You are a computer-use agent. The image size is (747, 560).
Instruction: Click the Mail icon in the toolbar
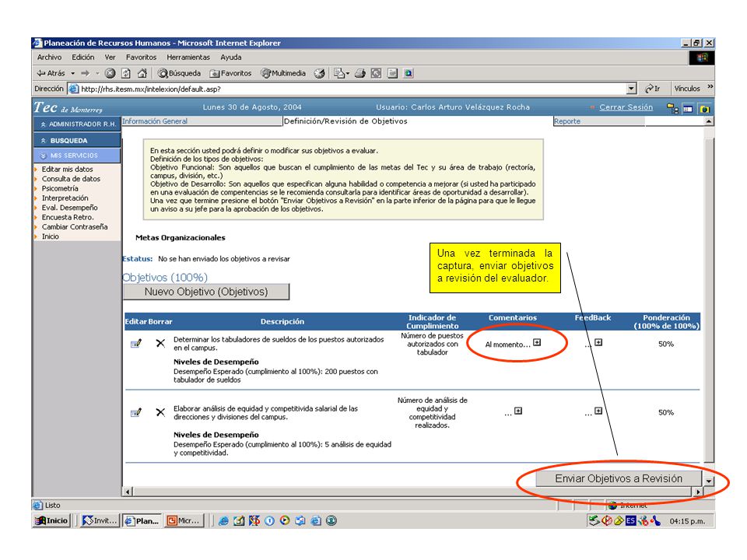coord(338,73)
